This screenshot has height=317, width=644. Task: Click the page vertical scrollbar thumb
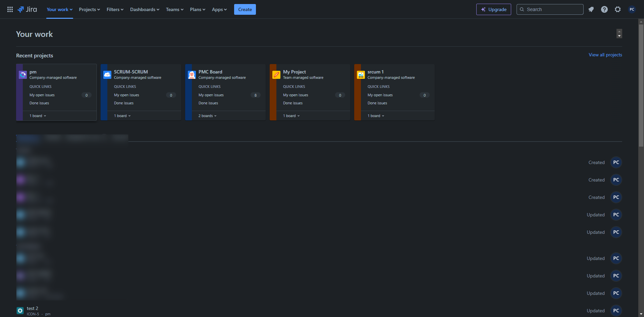[641, 86]
